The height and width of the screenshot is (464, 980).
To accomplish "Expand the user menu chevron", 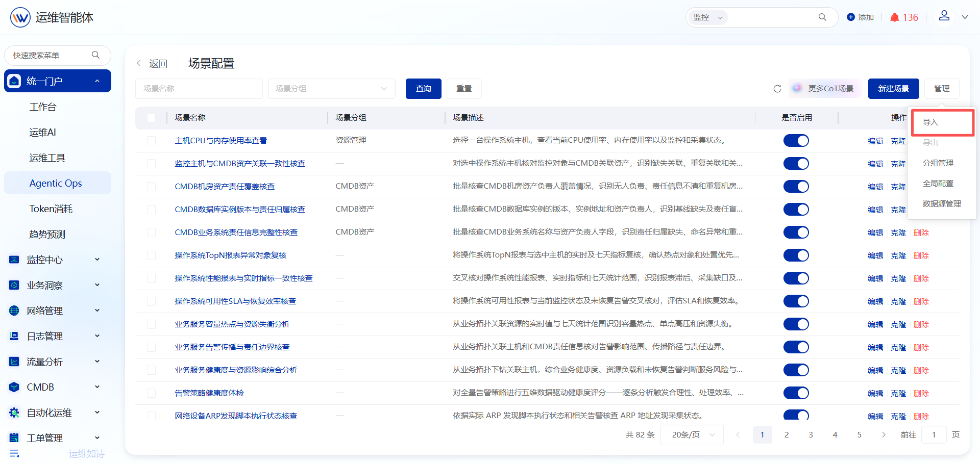I will (x=965, y=17).
